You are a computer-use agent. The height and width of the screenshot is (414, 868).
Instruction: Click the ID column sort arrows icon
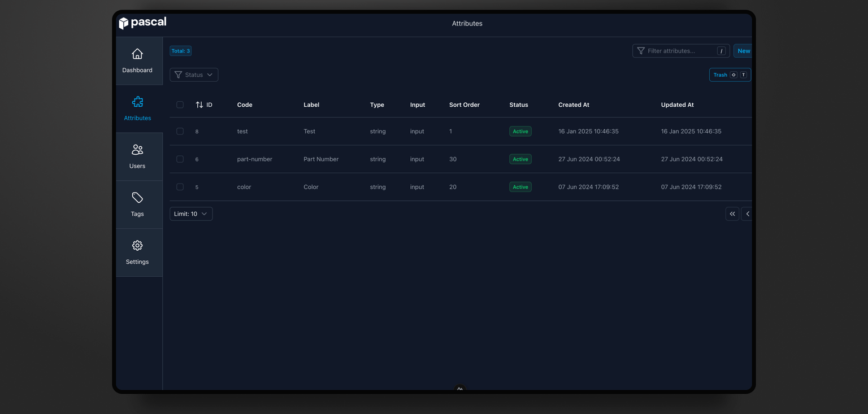tap(199, 105)
